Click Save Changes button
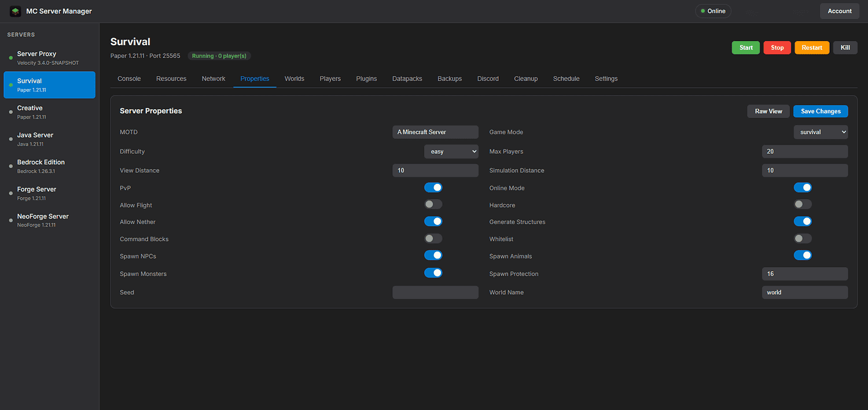Image resolution: width=868 pixels, height=410 pixels. 821,111
